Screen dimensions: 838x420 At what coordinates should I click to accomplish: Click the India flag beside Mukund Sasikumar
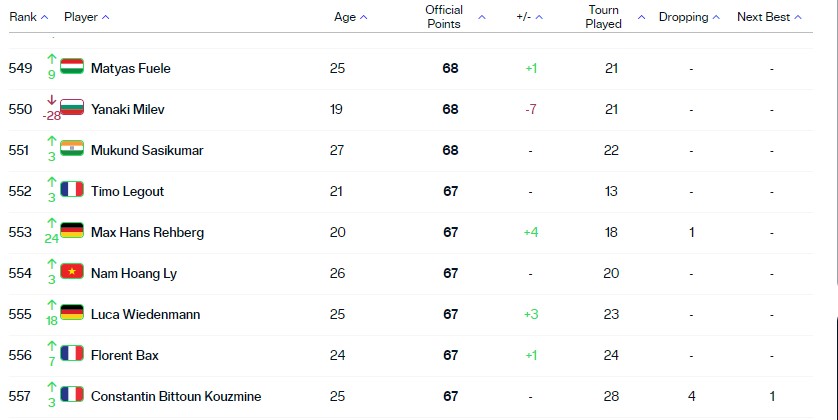(72, 148)
